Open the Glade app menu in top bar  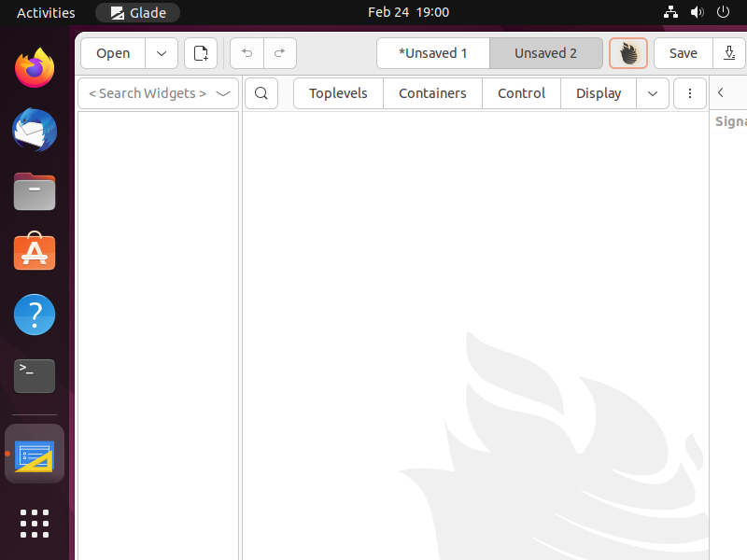pyautogui.click(x=137, y=12)
